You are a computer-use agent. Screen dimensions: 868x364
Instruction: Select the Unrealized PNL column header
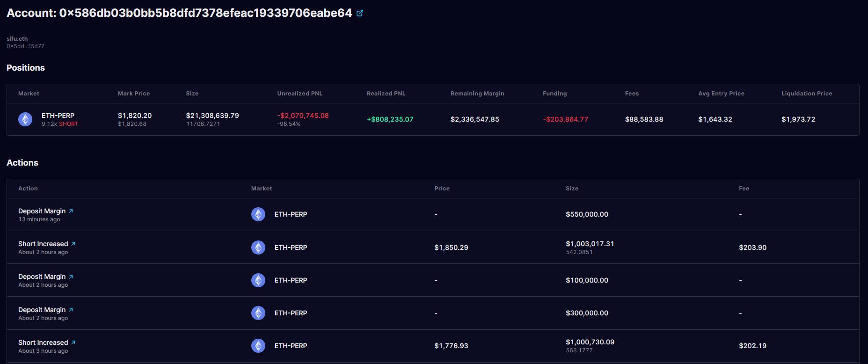coord(299,94)
